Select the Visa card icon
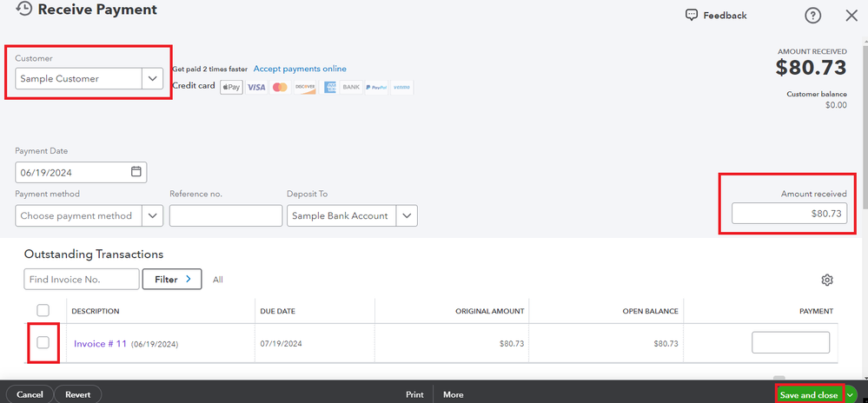 coord(256,87)
